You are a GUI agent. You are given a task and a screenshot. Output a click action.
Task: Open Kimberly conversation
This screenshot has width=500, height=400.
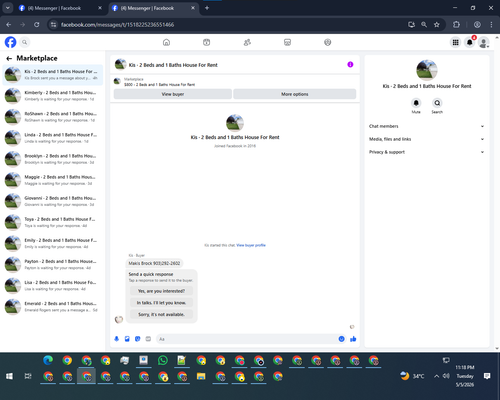pos(53,96)
